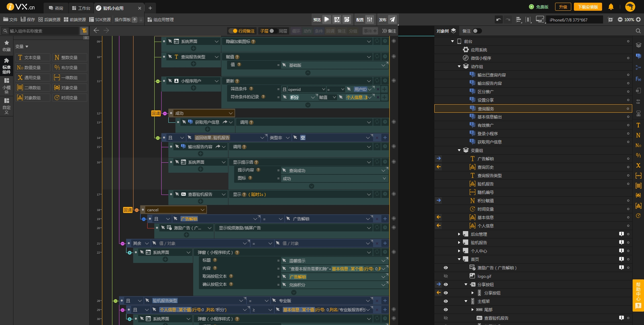Screen dimensions: 644x325
Task: Click the QR code preview icon
Action: click(x=337, y=19)
